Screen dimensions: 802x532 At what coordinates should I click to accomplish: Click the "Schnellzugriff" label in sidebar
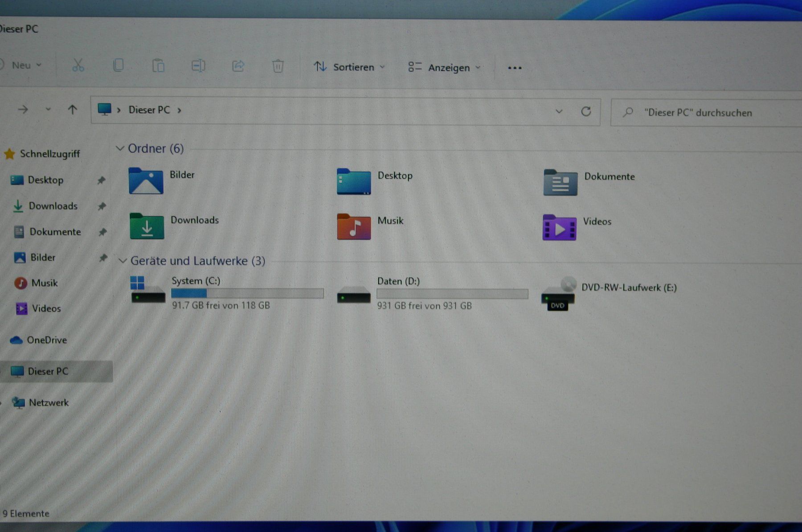50,154
